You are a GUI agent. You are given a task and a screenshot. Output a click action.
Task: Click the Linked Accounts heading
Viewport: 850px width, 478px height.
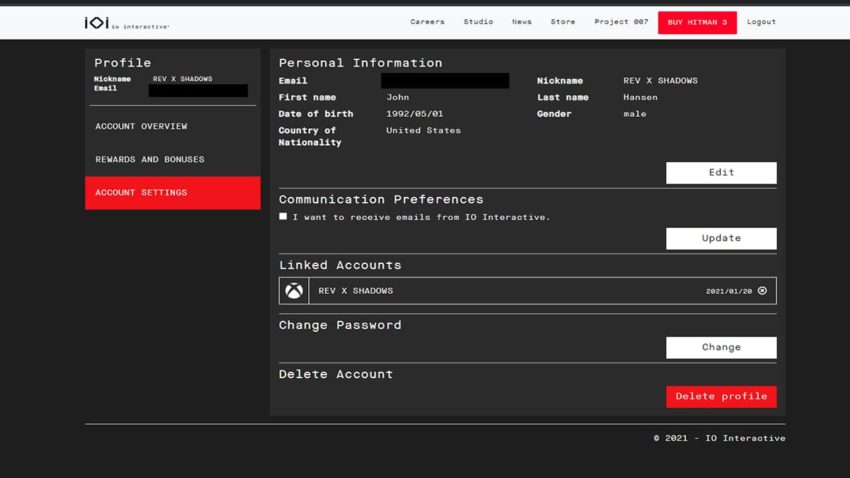point(340,265)
